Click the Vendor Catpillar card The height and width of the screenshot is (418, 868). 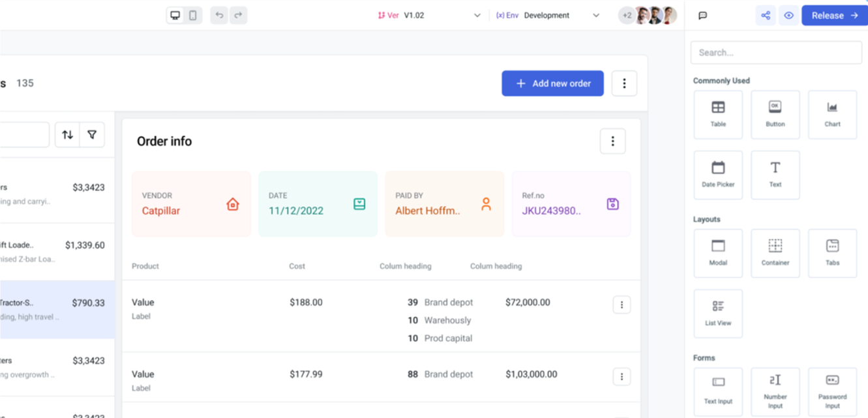pos(191,204)
